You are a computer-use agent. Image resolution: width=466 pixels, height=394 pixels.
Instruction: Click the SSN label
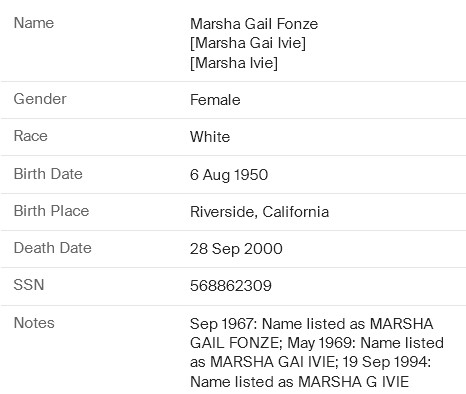coord(29,285)
